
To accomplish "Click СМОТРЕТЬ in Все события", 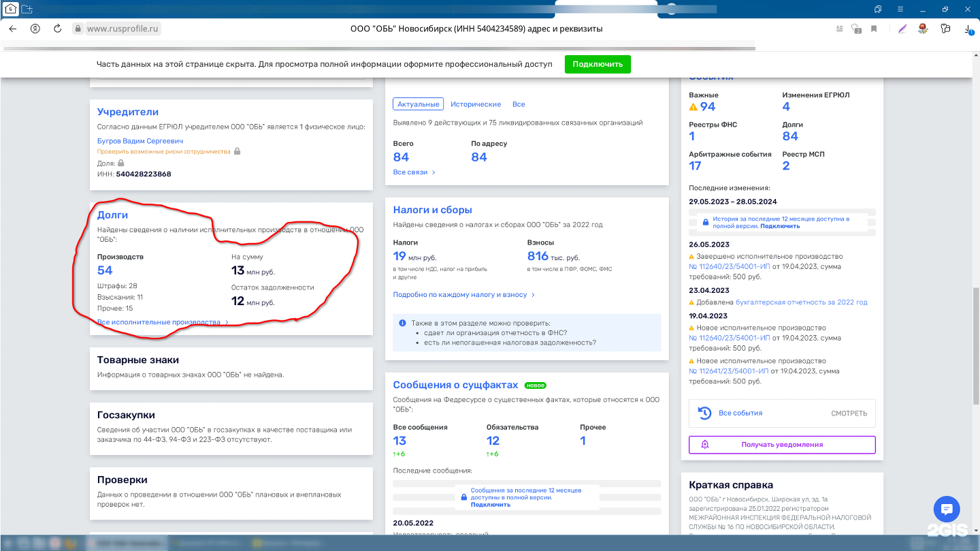I will tap(849, 413).
